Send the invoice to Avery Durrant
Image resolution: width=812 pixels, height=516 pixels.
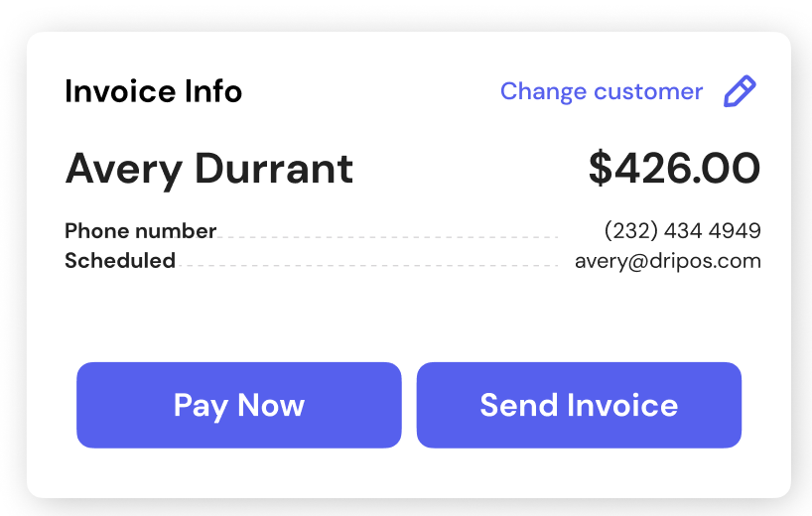[x=579, y=405]
